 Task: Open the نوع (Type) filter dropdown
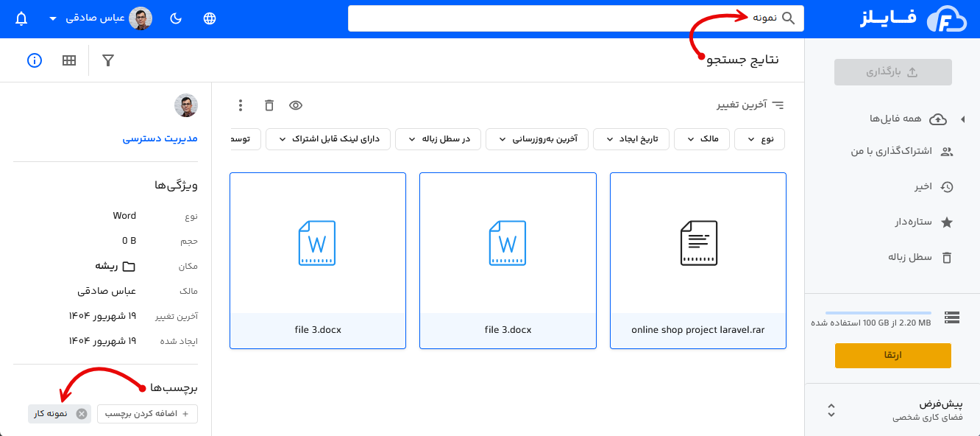point(759,138)
